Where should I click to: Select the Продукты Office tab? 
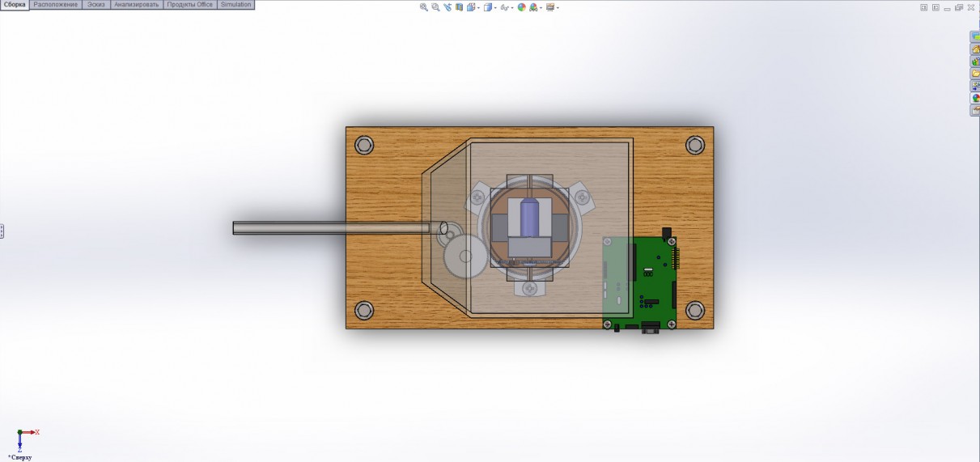(x=190, y=5)
